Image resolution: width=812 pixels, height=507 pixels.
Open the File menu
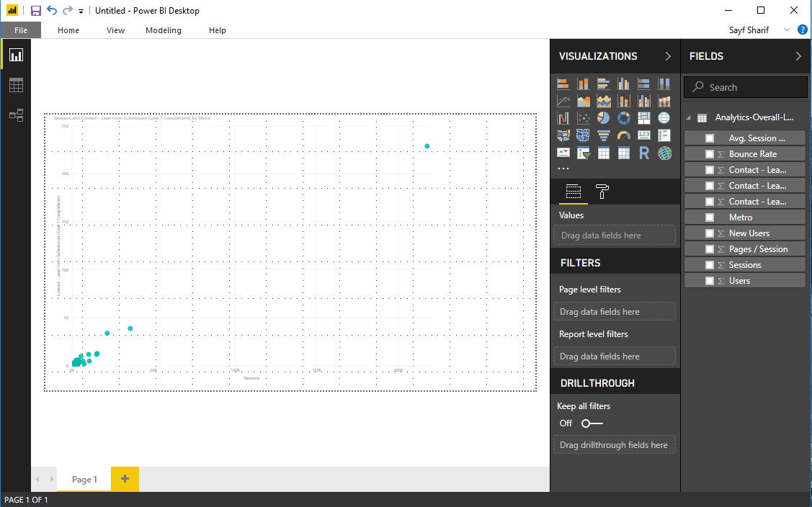pos(20,30)
